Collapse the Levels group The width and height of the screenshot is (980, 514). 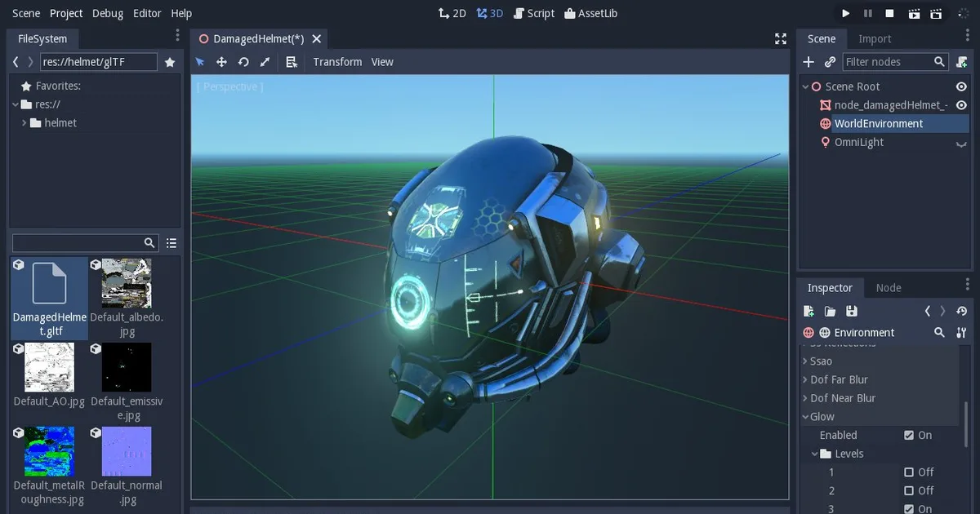tap(814, 454)
